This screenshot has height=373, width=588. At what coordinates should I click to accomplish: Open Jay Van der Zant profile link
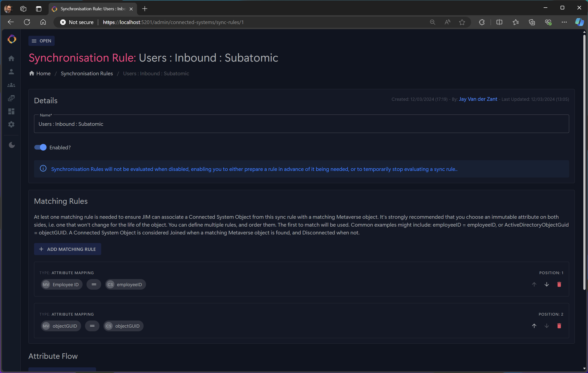pos(478,99)
